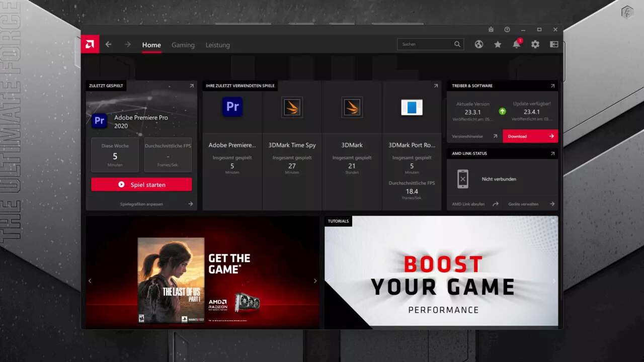Image resolution: width=644 pixels, height=362 pixels.
Task: Select the 3DMark tile icon
Action: click(x=352, y=107)
